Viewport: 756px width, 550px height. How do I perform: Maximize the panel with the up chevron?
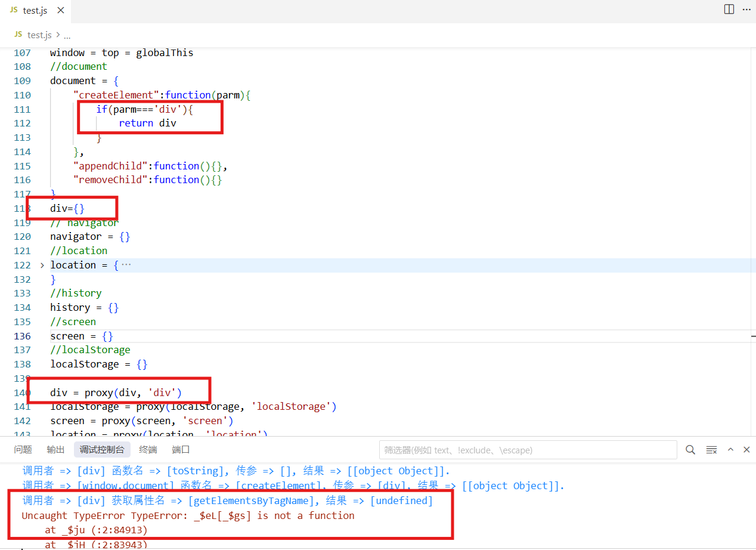[730, 450]
